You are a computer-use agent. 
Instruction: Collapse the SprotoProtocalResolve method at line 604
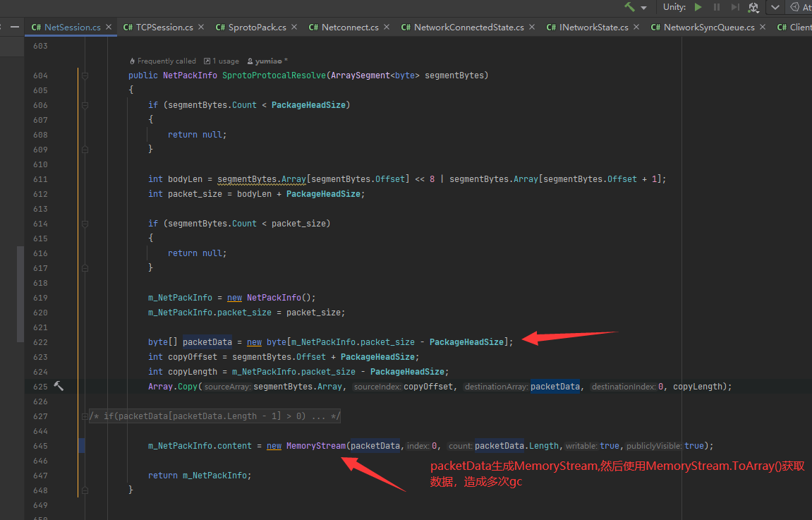pos(85,75)
